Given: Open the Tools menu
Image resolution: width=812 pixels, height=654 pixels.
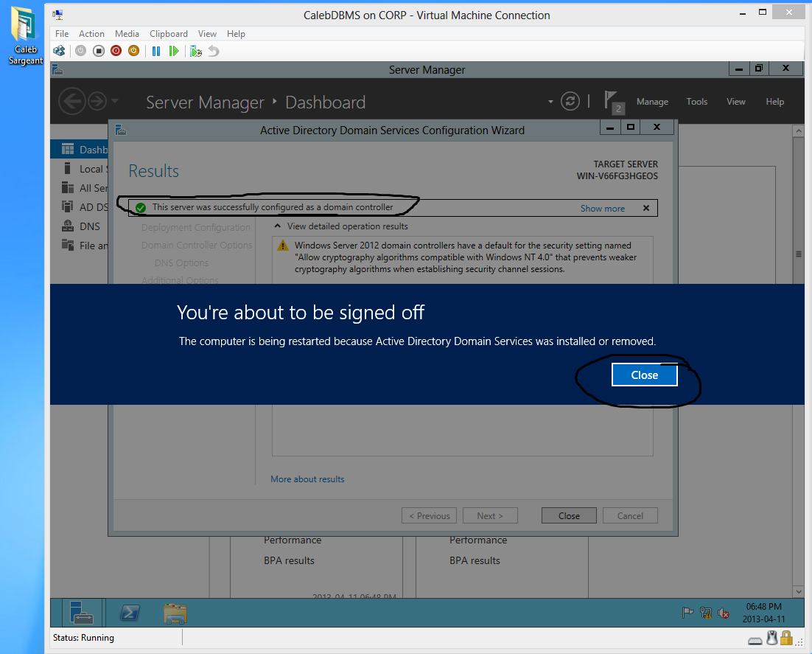Looking at the screenshot, I should [696, 102].
